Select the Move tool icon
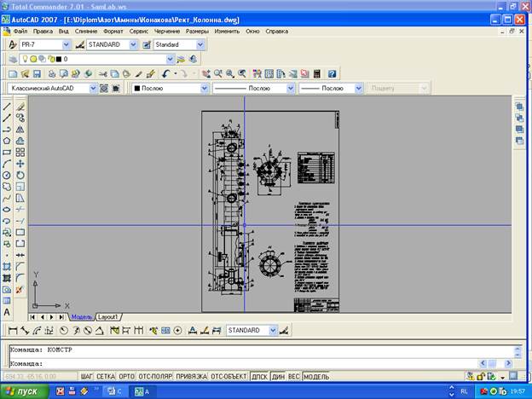This screenshot has width=532, height=399. tap(20, 163)
